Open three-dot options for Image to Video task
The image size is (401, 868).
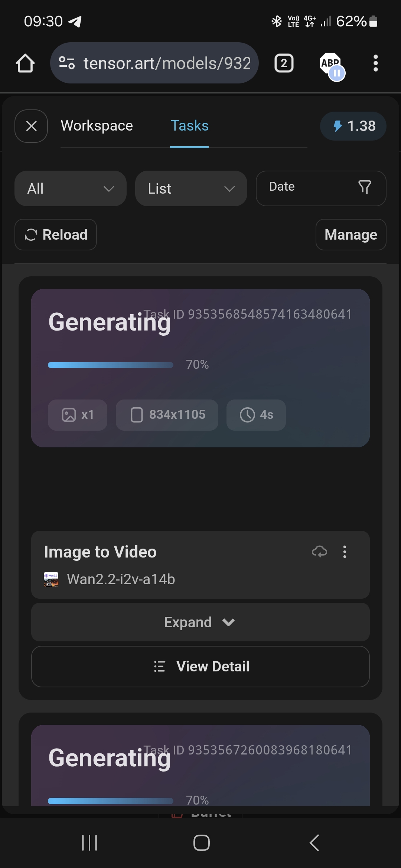pyautogui.click(x=345, y=552)
